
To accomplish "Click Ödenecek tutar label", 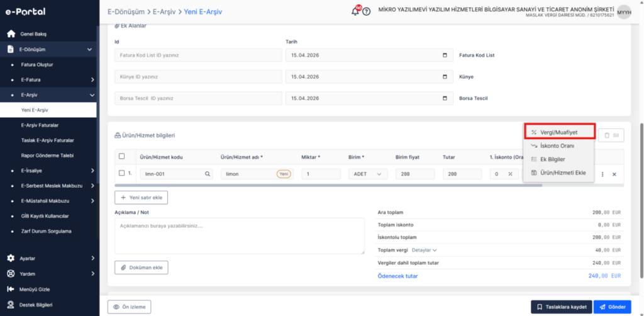I will tap(397, 276).
